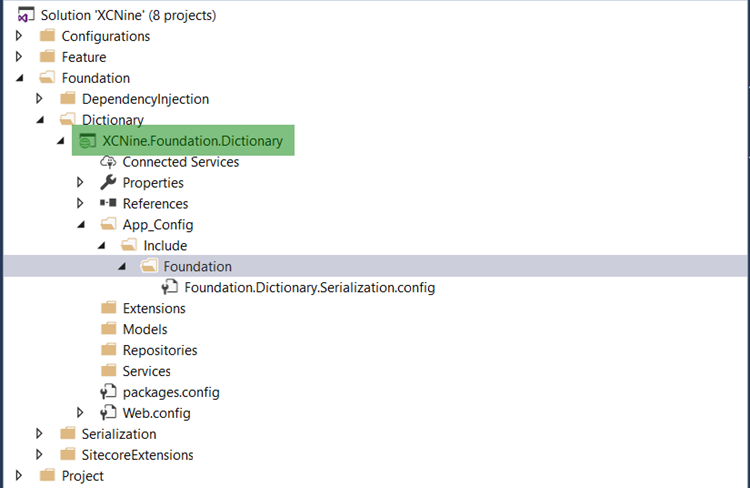Expand the Web.config node
This screenshot has width=750, height=488.
(x=80, y=412)
